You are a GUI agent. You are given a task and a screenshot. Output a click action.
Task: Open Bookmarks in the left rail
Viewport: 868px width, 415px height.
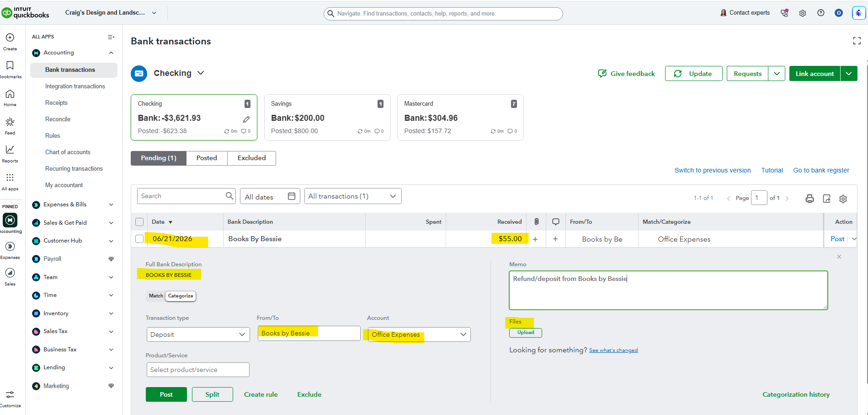pyautogui.click(x=10, y=65)
